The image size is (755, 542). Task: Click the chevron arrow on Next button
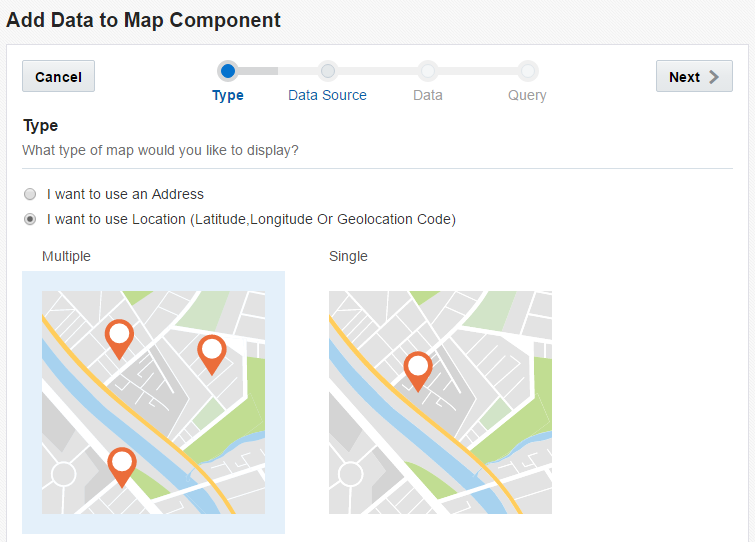point(714,77)
